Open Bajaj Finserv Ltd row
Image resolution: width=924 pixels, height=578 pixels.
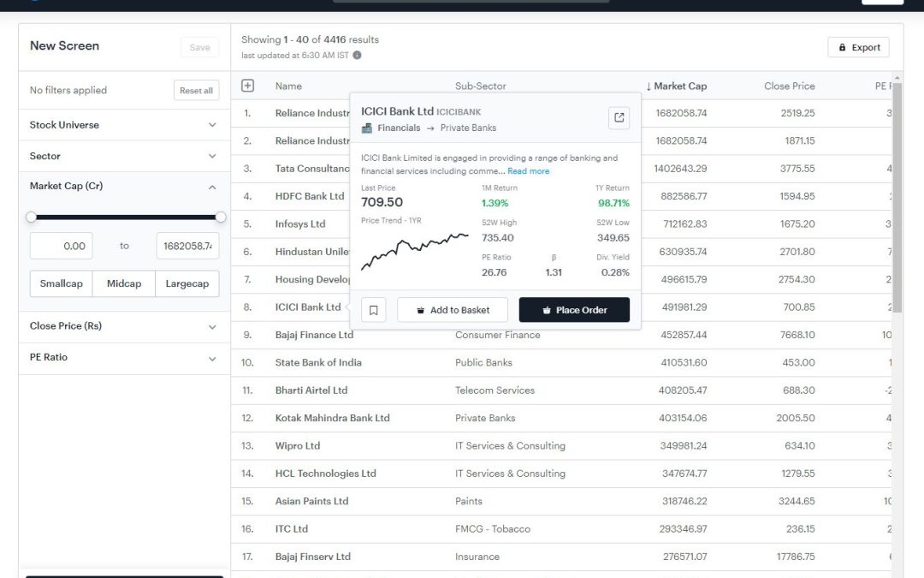tap(313, 557)
